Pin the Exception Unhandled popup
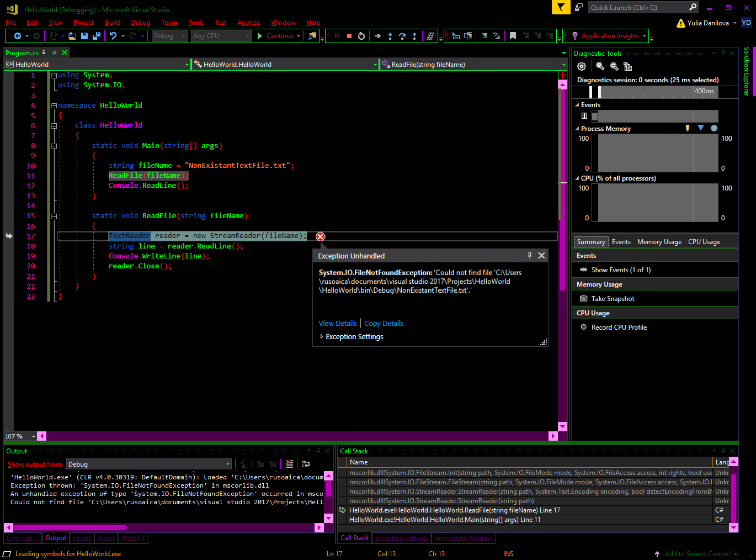 pos(530,255)
